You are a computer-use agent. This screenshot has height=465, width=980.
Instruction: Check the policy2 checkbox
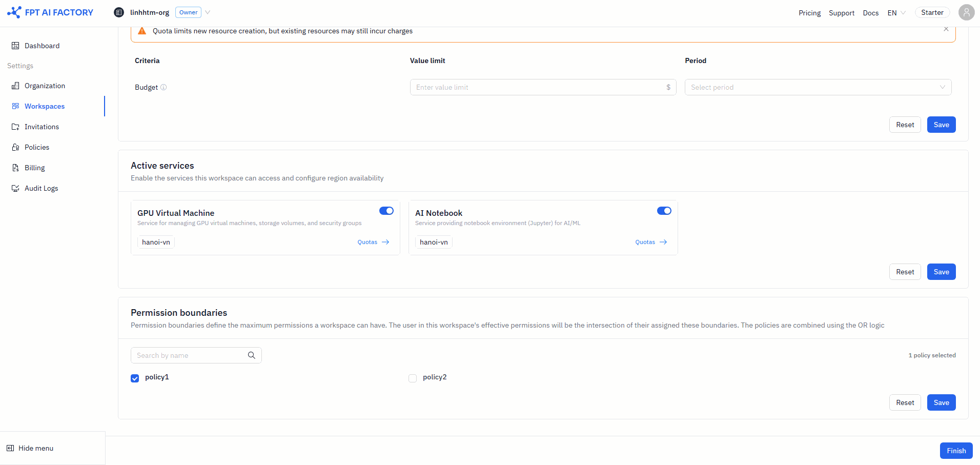pos(413,378)
